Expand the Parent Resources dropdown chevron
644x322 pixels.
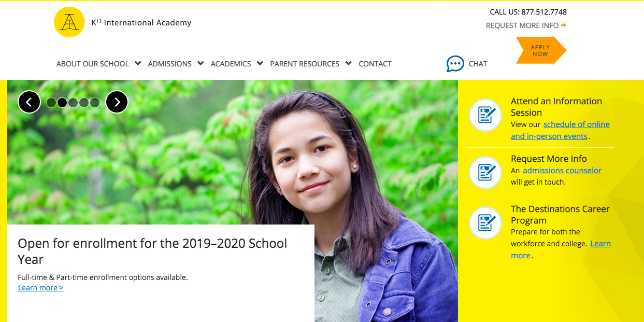(348, 63)
